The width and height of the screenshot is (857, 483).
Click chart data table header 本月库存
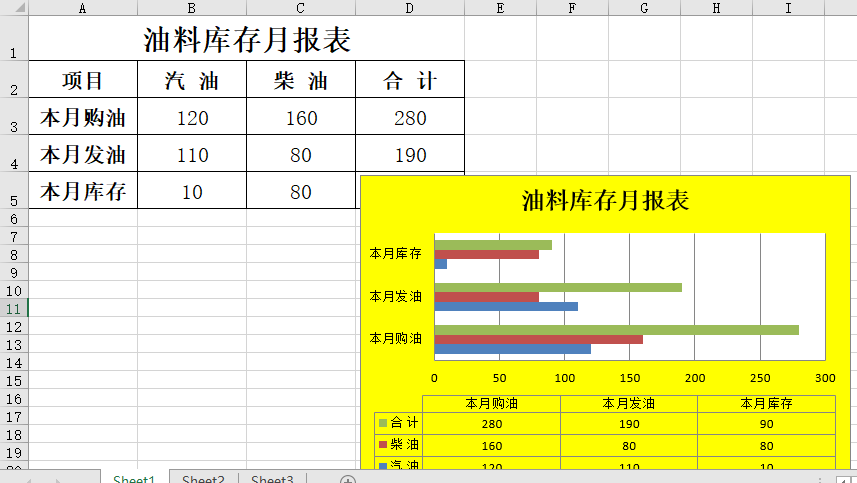[x=766, y=403]
